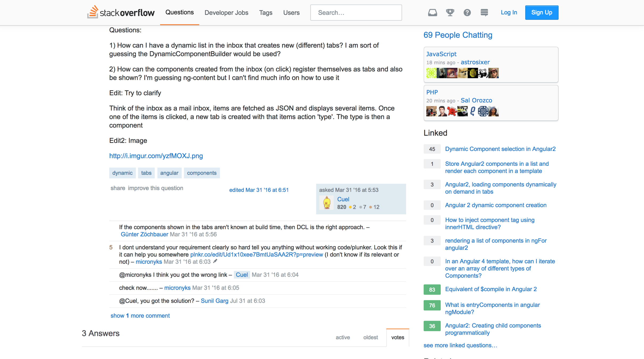Screen dimensions: 644x359
Task: Click first avatar in JavaScript chat room
Action: click(x=431, y=73)
